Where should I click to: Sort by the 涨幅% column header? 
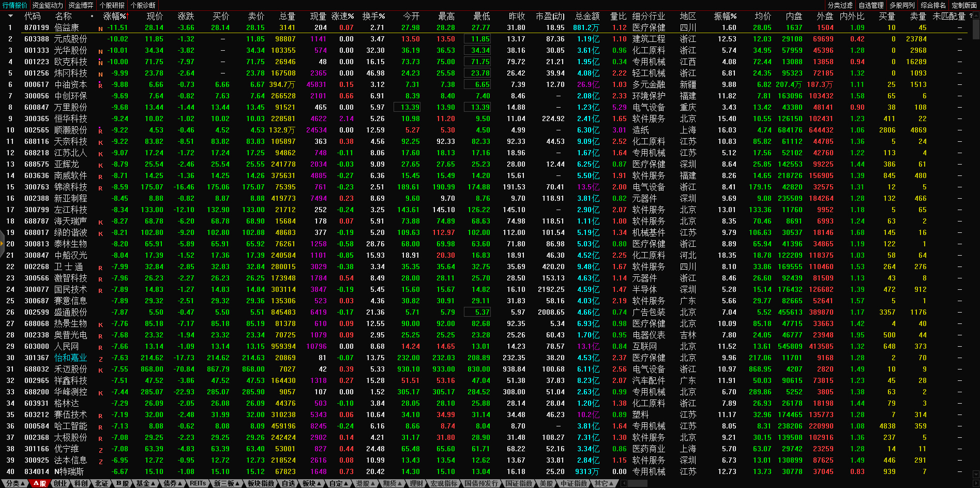(115, 16)
